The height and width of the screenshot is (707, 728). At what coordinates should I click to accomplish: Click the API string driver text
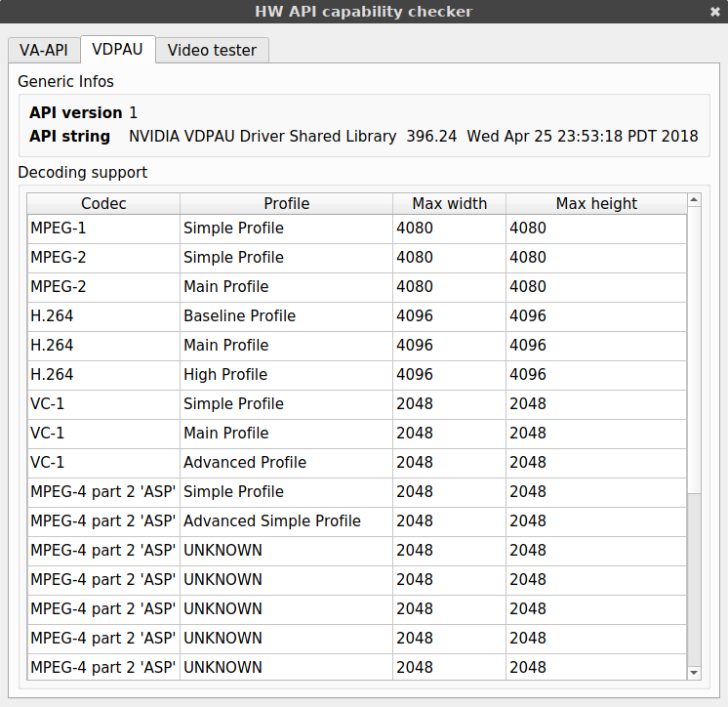tap(413, 136)
